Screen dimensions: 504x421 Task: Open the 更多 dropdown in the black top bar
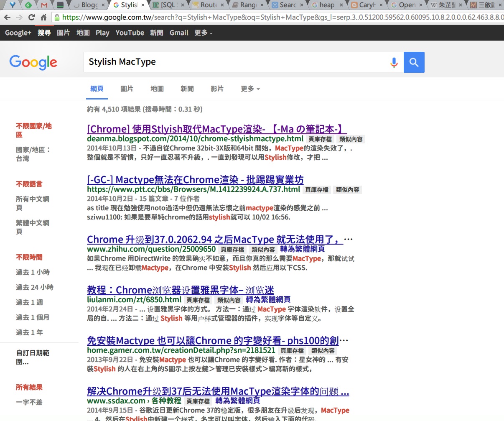coord(203,33)
